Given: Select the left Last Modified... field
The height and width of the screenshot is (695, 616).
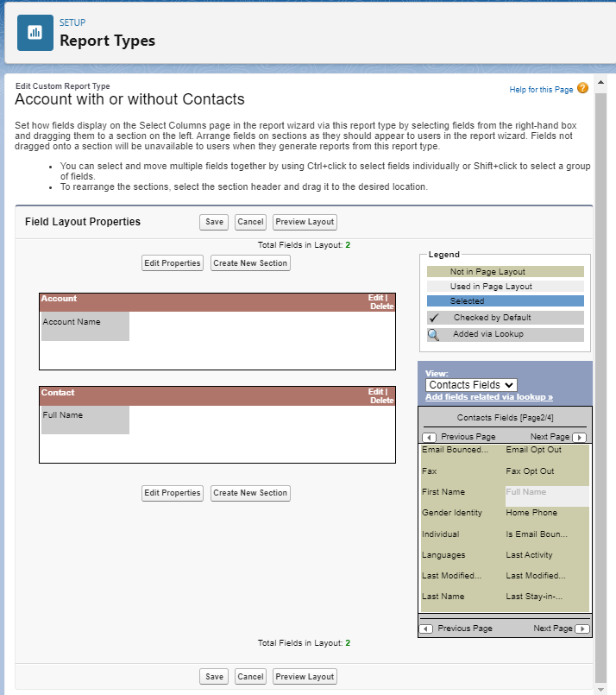Looking at the screenshot, I should 462,580.
